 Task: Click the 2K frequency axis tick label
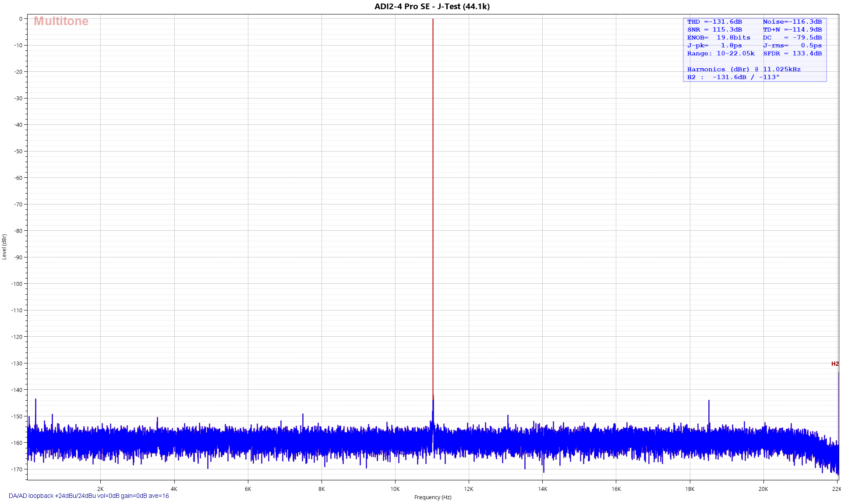[x=100, y=489]
